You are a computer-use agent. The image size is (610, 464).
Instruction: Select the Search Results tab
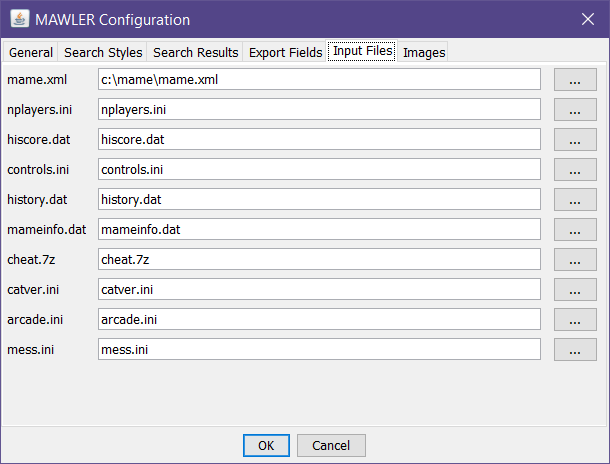point(196,52)
